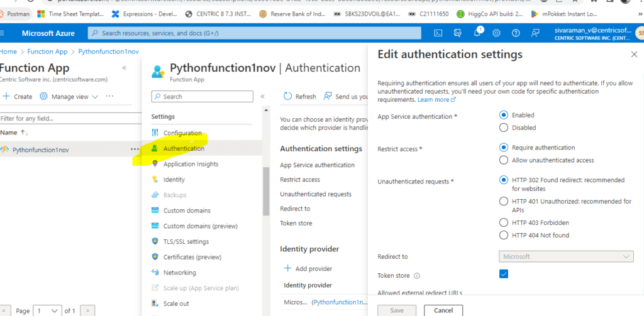
Task: Open Expressions - Devel bookmark
Action: [x=145, y=14]
